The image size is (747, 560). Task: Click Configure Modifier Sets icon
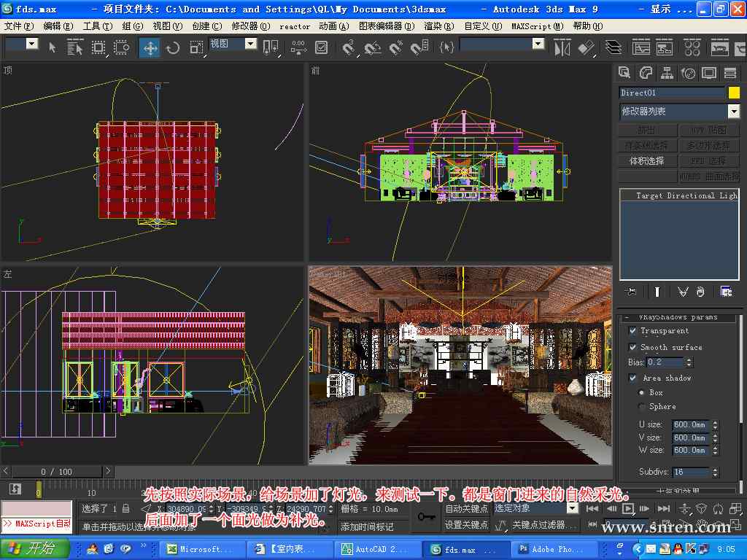(x=726, y=292)
